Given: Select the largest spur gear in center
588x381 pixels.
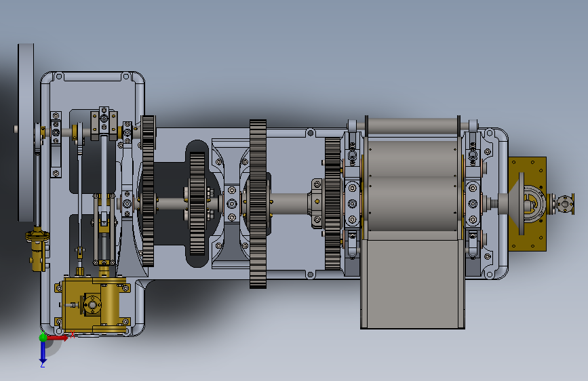Looking at the screenshot, I should tap(258, 204).
